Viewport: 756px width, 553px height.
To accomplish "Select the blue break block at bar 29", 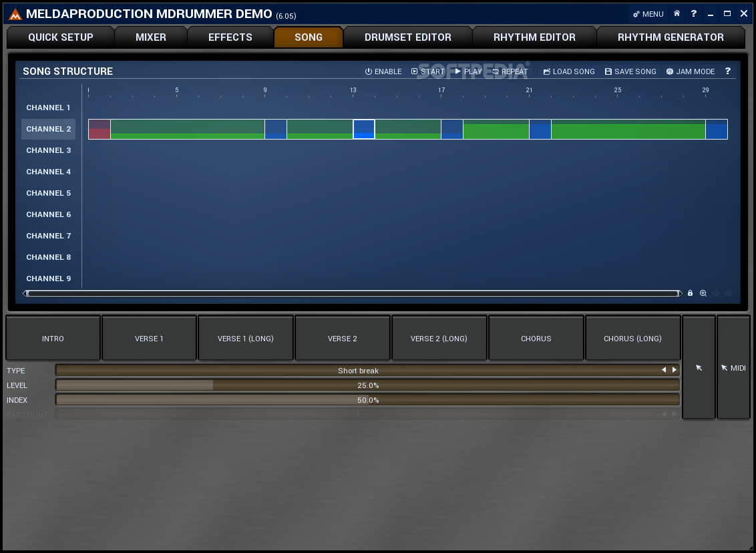I will [x=717, y=129].
